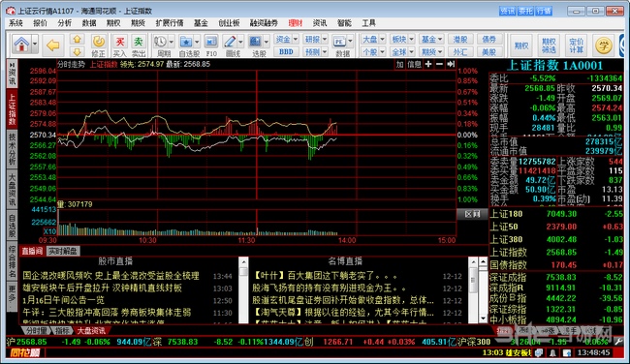Go back with the yellow left arrow
The width and height of the screenshot is (630, 364).
click(x=53, y=45)
